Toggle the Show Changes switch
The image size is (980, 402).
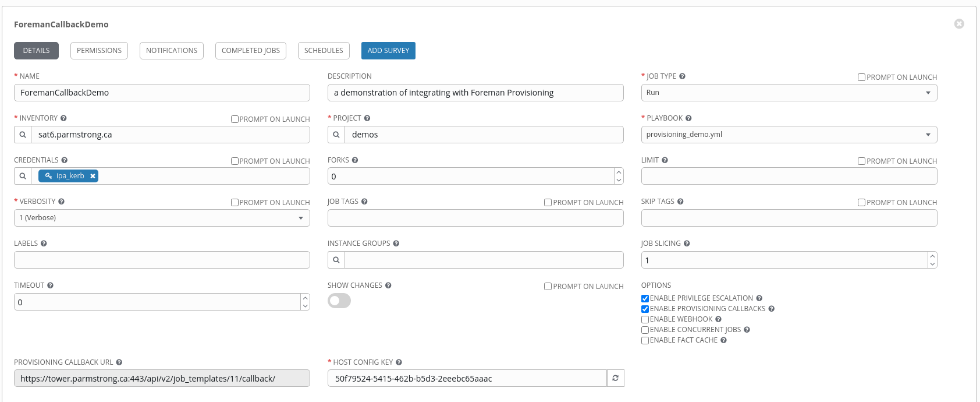pyautogui.click(x=339, y=301)
